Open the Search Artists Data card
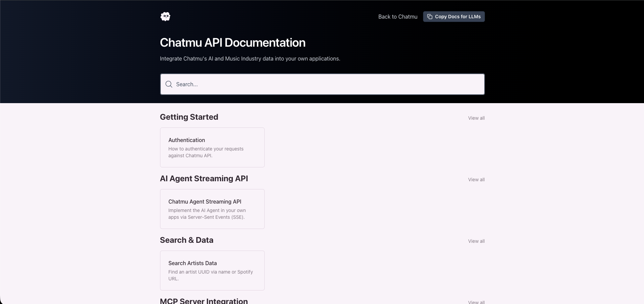644x304 pixels. 212,271
